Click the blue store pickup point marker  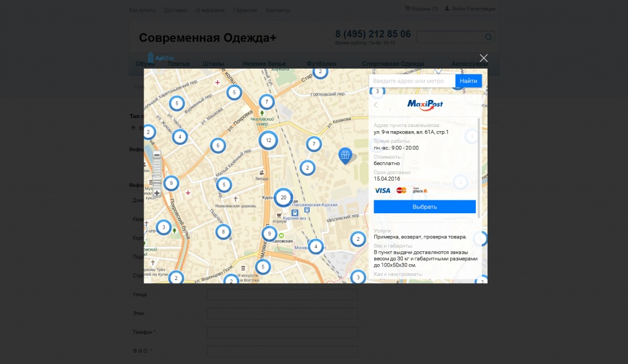(x=345, y=155)
